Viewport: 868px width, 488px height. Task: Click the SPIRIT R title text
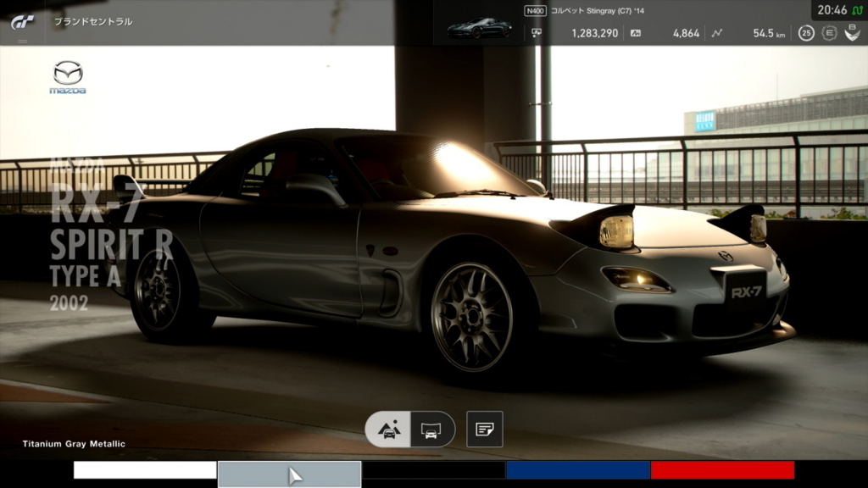pos(111,245)
